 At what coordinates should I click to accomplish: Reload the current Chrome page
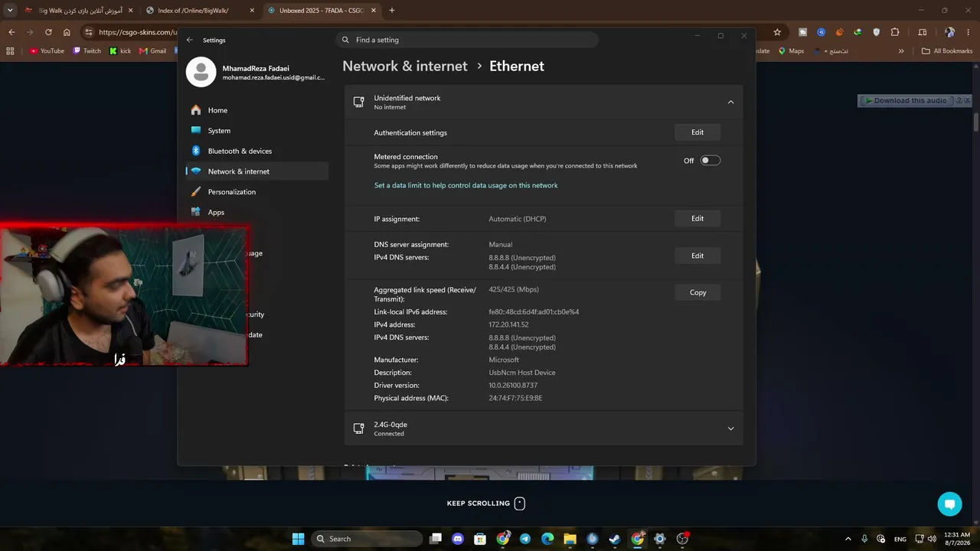[48, 32]
